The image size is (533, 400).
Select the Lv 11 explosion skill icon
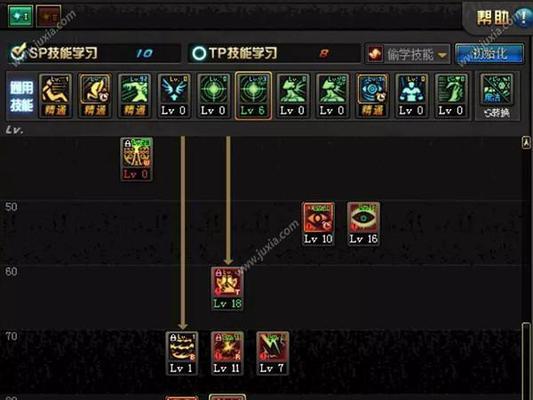click(227, 353)
